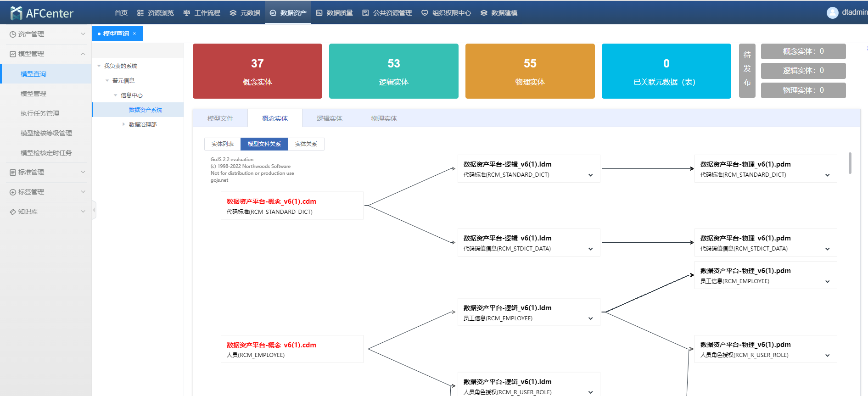The width and height of the screenshot is (868, 396).
Task: Switch to the 物理实体 tab
Action: (384, 118)
